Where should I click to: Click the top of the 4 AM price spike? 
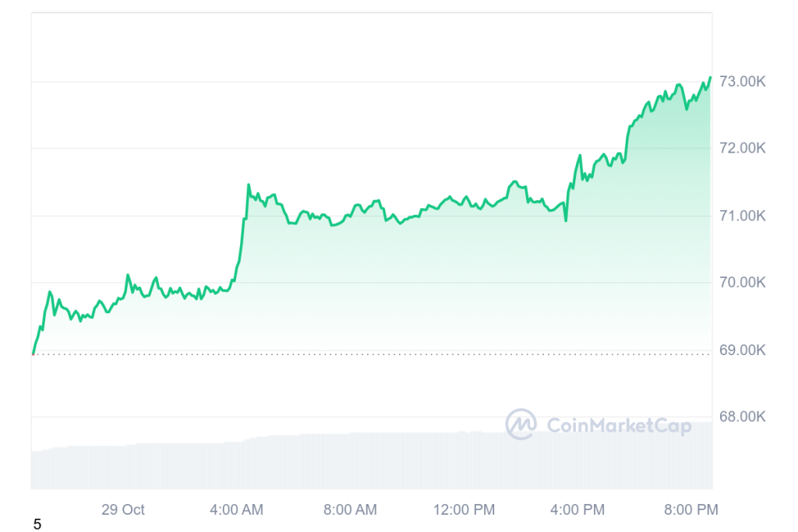(x=249, y=185)
